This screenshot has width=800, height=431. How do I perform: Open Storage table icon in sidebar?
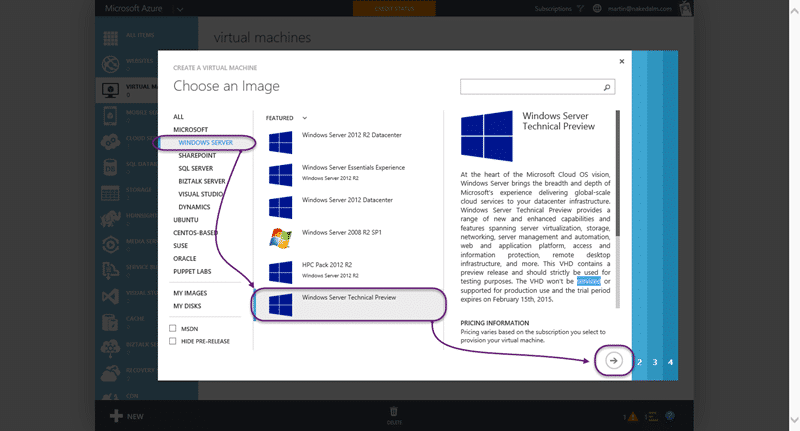[110, 193]
